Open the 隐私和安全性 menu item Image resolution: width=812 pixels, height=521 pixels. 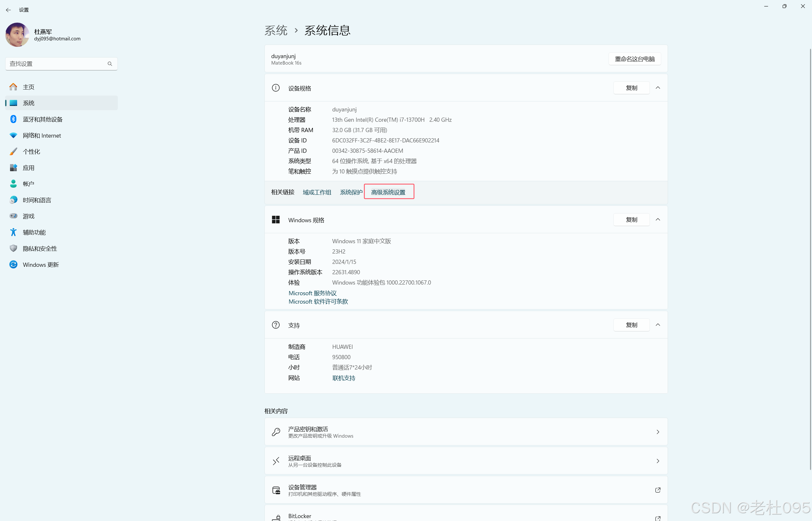pyautogui.click(x=40, y=248)
